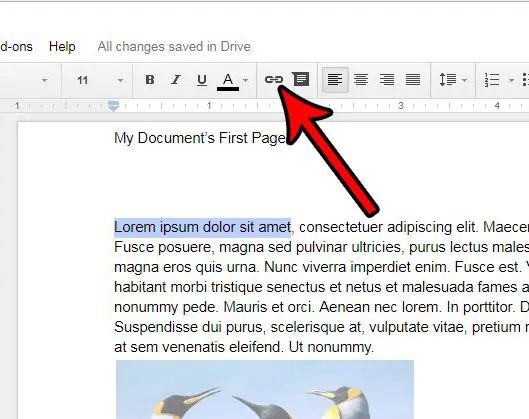This screenshot has width=529, height=419.
Task: Toggle bold formatting
Action: click(x=150, y=80)
